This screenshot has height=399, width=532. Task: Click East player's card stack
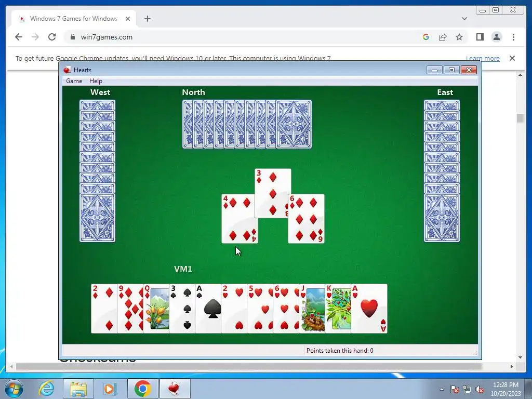442,171
